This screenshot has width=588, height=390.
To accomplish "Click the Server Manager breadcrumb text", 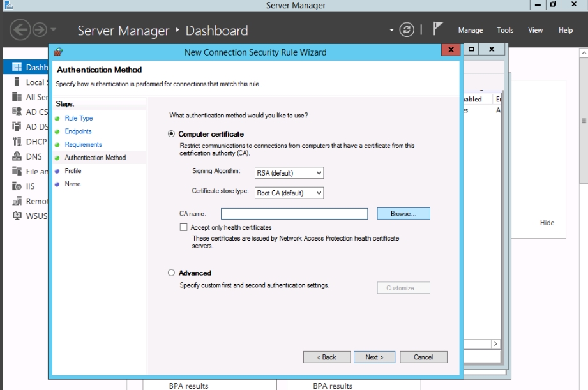I will 123,31.
